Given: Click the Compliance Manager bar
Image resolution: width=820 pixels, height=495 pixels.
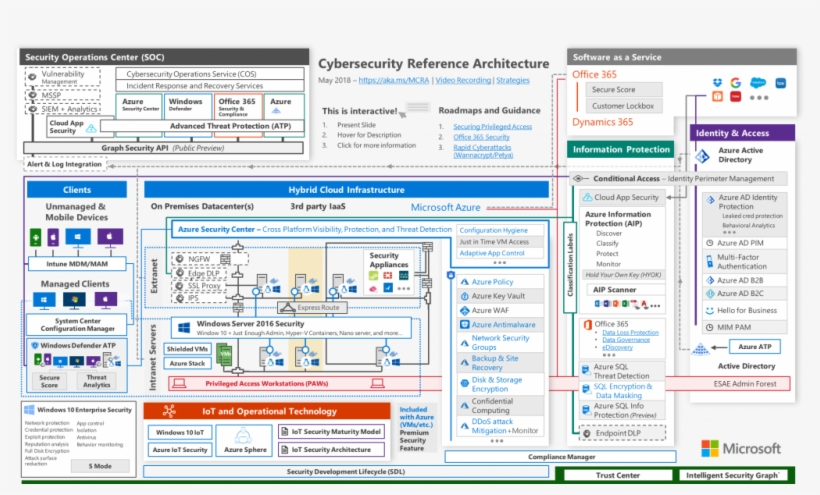Looking at the screenshot, I should tap(561, 457).
